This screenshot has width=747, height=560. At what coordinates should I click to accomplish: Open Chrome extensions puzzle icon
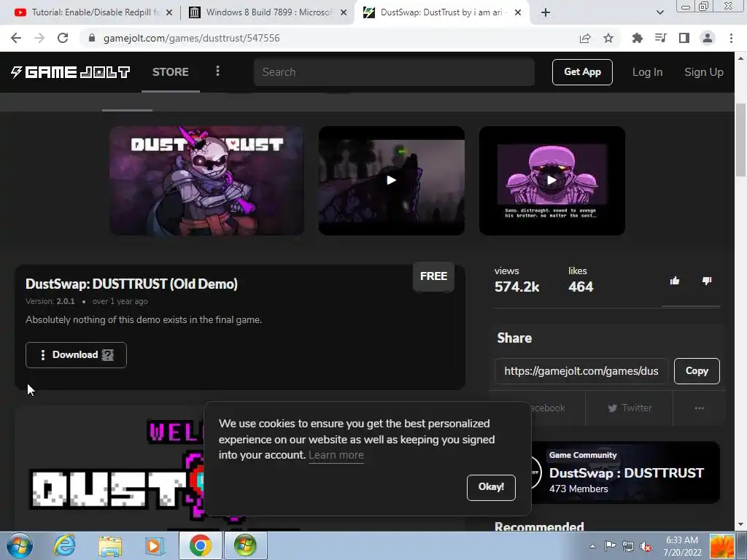click(638, 38)
